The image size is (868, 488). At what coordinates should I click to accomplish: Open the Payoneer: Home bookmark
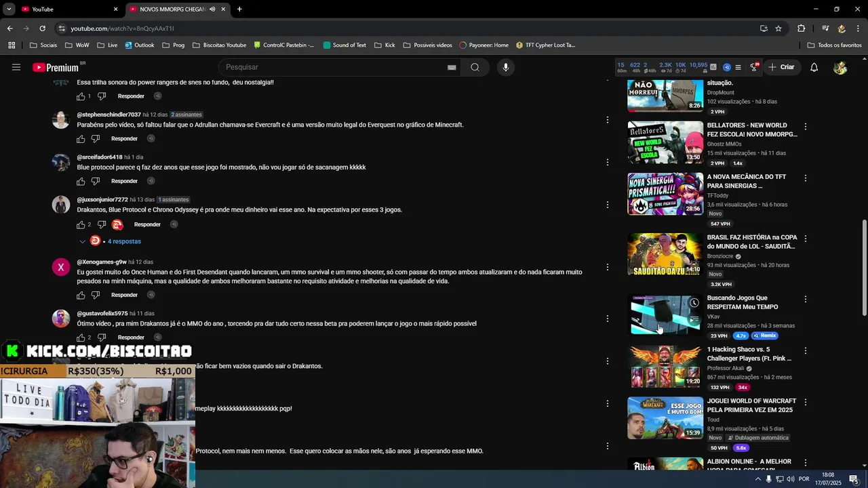coord(484,45)
